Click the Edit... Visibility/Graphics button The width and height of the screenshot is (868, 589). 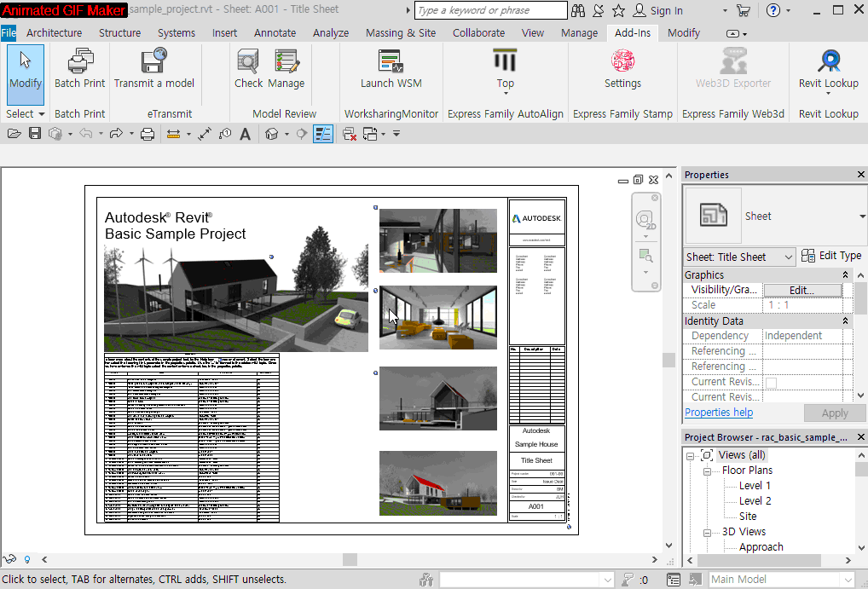coord(801,291)
